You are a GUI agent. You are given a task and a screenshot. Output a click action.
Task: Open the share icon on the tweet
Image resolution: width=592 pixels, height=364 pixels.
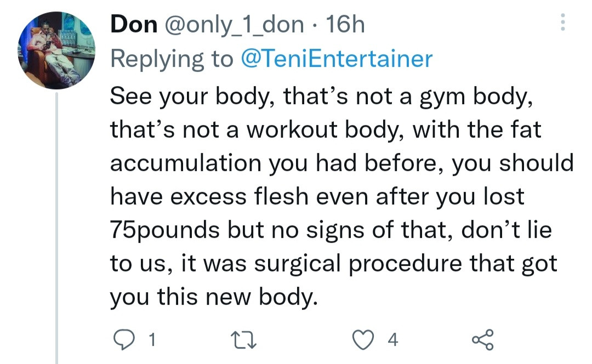482,340
